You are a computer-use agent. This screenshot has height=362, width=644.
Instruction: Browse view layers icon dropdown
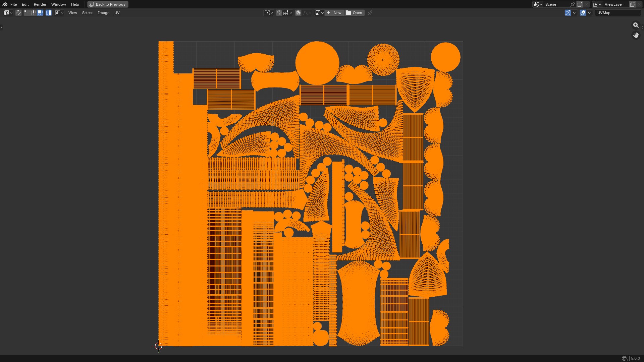click(597, 4)
